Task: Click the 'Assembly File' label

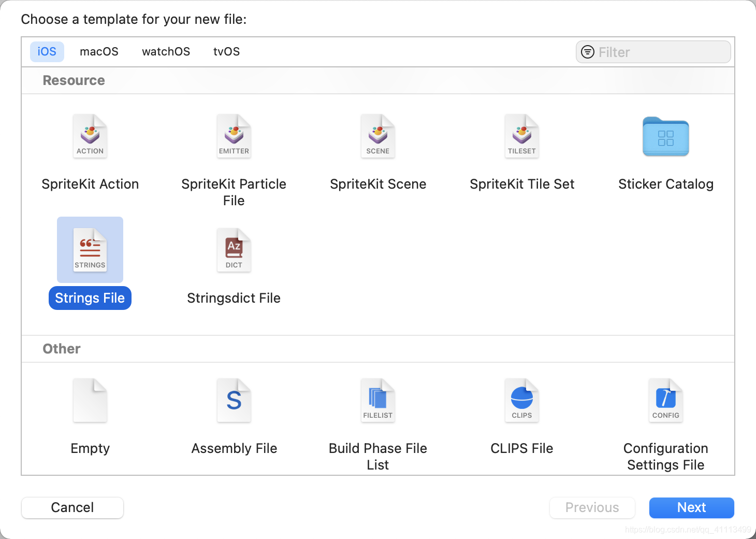Action: (x=234, y=448)
